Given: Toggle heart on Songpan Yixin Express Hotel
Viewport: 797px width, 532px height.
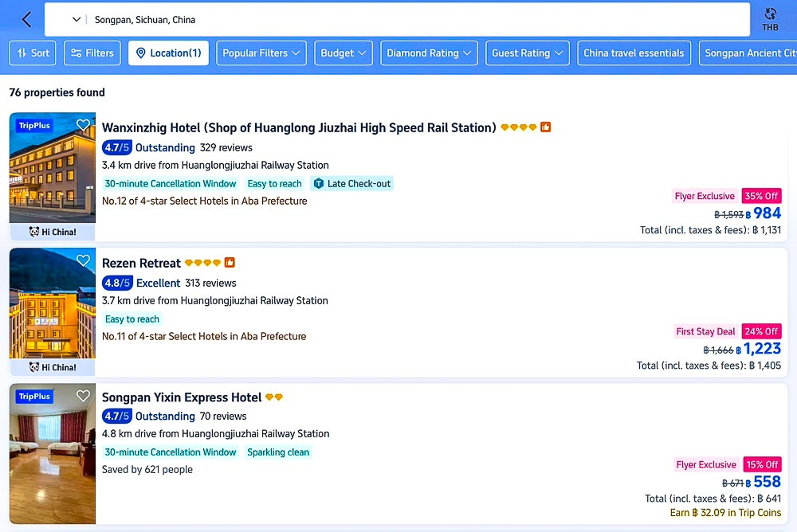Looking at the screenshot, I should click(83, 396).
